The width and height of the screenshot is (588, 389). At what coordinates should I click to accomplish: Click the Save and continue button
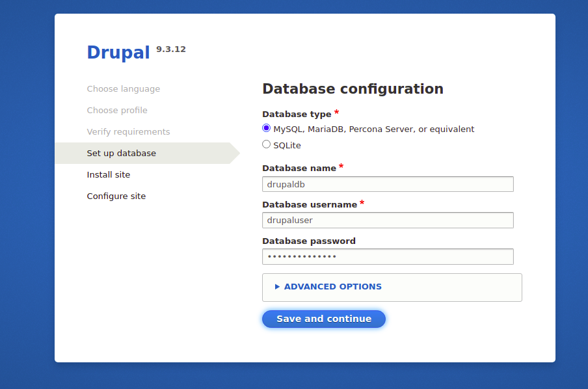pos(324,319)
